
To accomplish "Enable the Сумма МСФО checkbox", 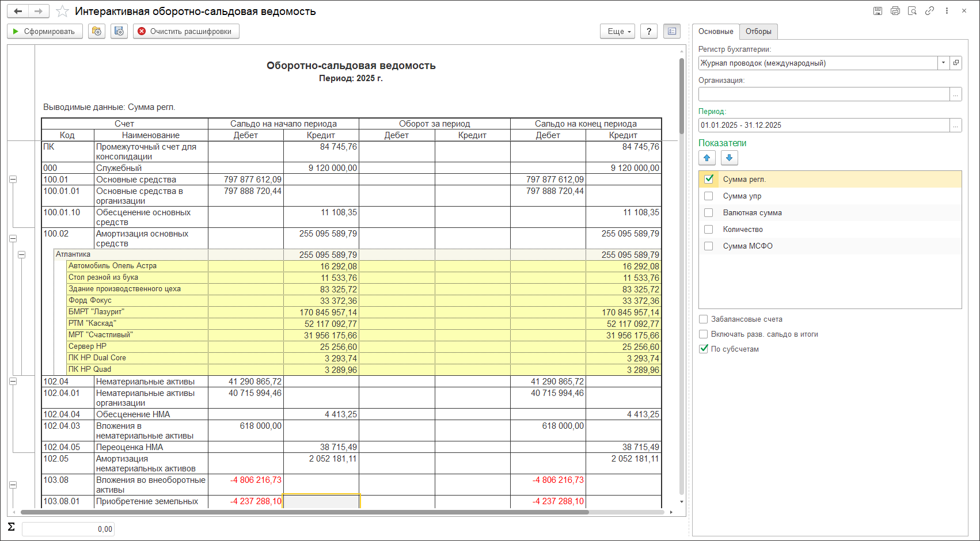I will [x=709, y=246].
